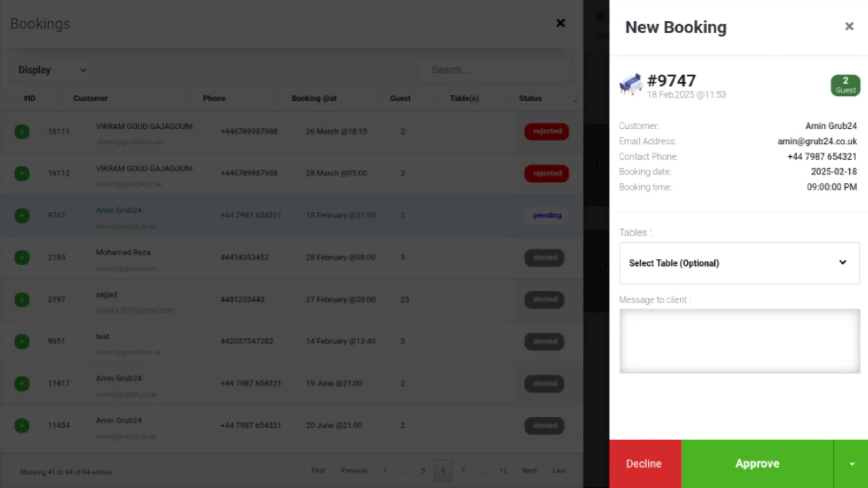Expand row details for booking 2195
868x488 pixels.
[x=22, y=258]
